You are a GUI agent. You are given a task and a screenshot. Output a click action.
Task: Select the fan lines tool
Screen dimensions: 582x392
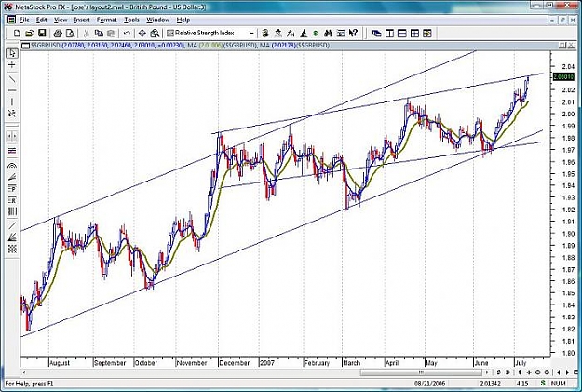pos(12,177)
